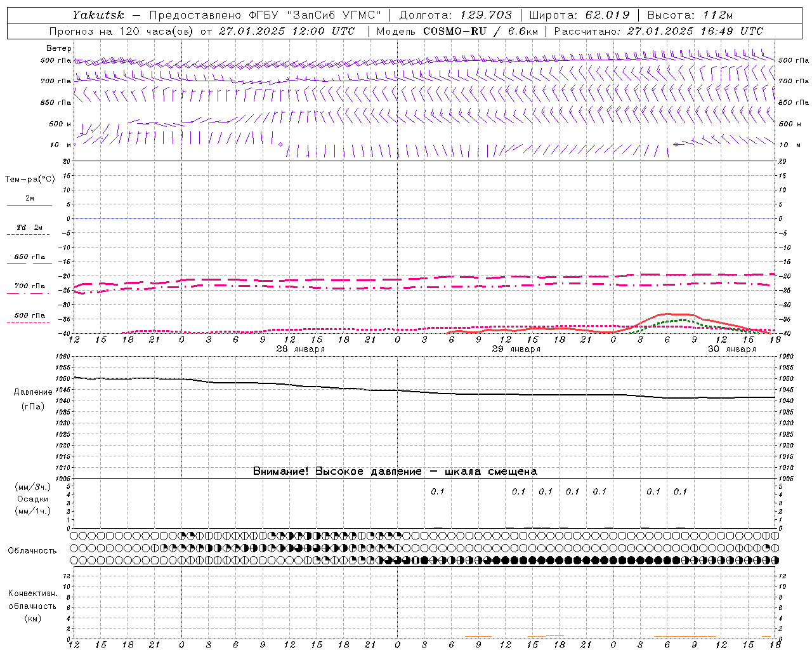Click the 'Осадки' precipitation label

click(33, 499)
